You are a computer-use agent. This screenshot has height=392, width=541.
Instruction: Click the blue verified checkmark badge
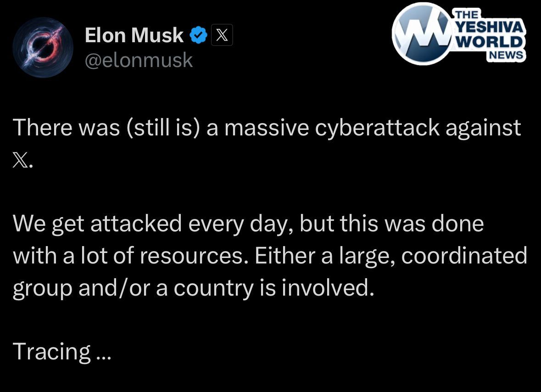pos(198,35)
